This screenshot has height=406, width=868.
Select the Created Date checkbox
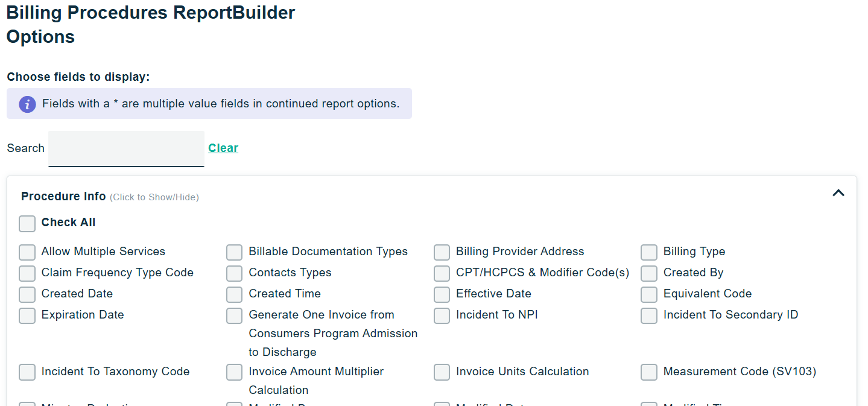[27, 295]
